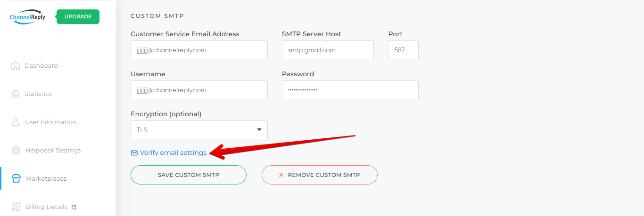Click the CUSTOM SMTP heading text
This screenshot has height=216, width=644.
pyautogui.click(x=157, y=16)
